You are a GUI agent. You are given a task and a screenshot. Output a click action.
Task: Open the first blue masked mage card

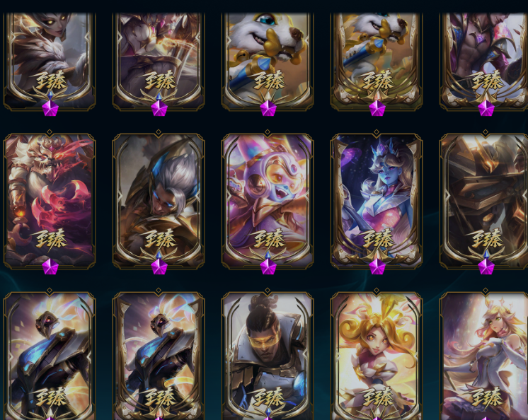[x=50, y=356]
